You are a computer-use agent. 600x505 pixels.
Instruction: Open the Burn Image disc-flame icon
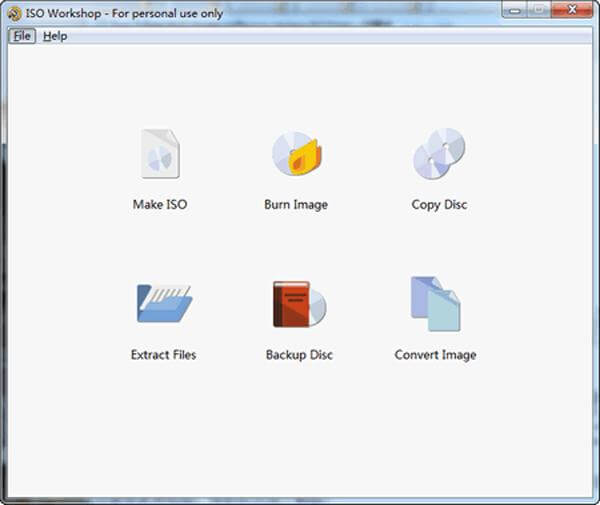297,153
